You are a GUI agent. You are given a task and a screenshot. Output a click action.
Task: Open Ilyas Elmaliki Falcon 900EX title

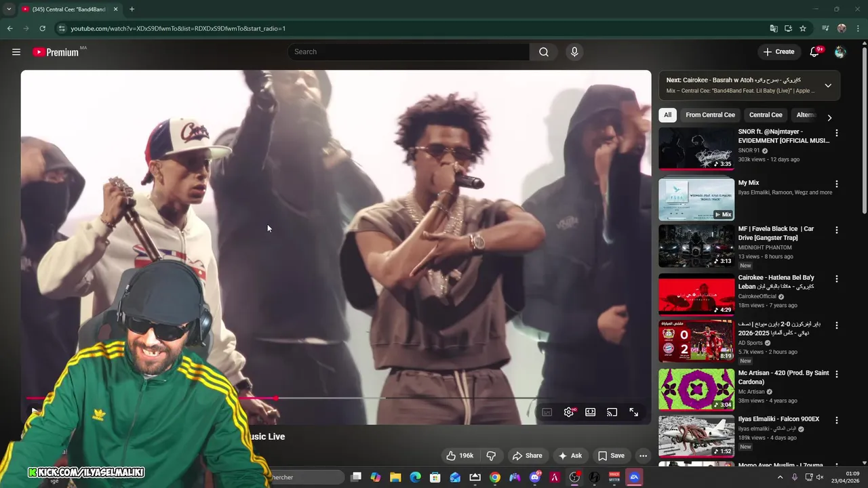coord(778,420)
